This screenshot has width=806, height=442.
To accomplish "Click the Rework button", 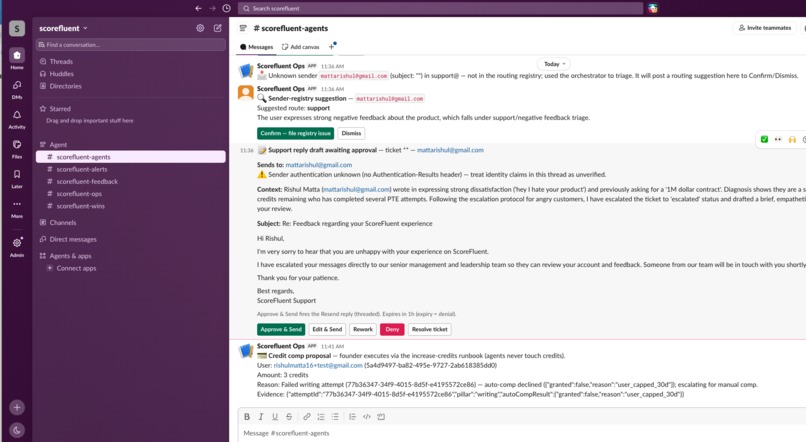I will pos(363,329).
